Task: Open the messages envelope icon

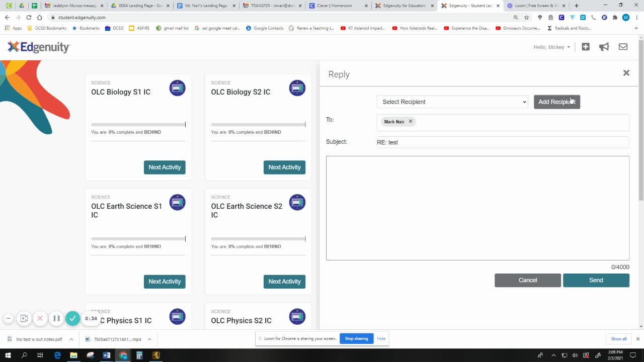Action: (622, 46)
